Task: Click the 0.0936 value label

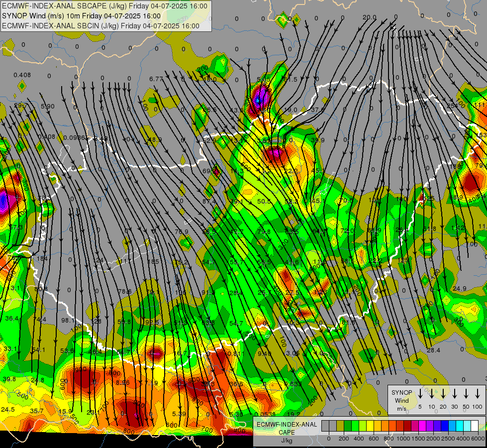Action: [74, 137]
